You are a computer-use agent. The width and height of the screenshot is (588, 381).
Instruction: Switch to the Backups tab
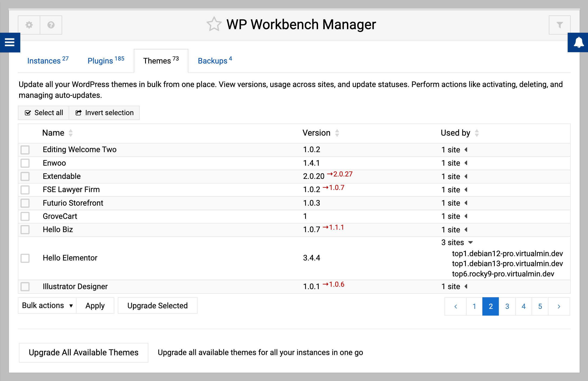coord(215,61)
